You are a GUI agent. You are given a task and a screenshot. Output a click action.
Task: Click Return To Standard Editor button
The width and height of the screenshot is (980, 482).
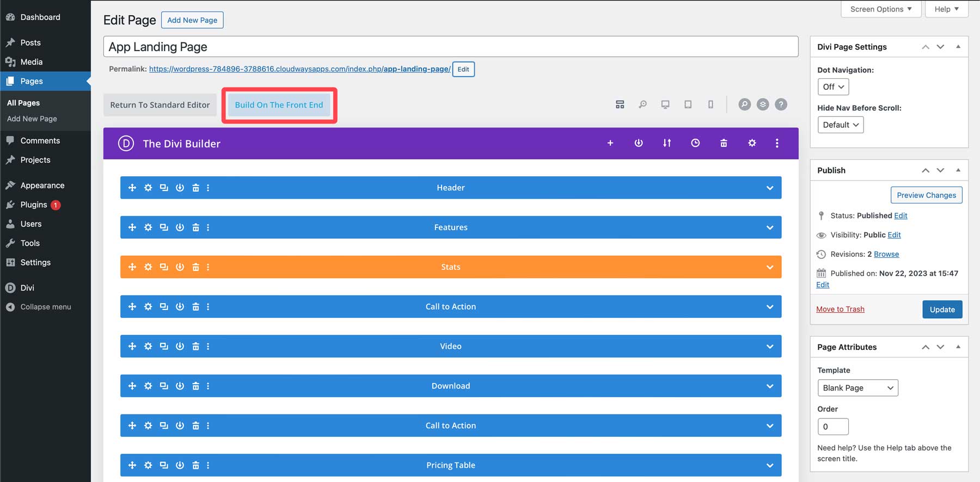tap(160, 105)
